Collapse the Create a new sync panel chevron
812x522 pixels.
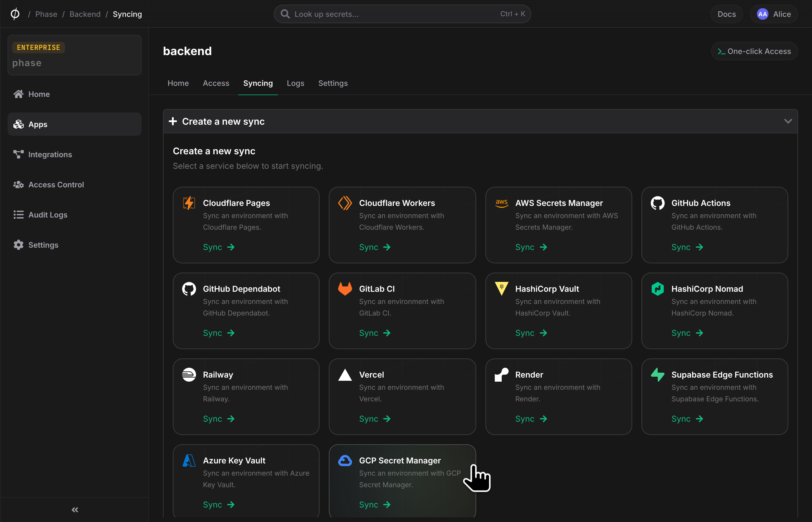(x=788, y=121)
